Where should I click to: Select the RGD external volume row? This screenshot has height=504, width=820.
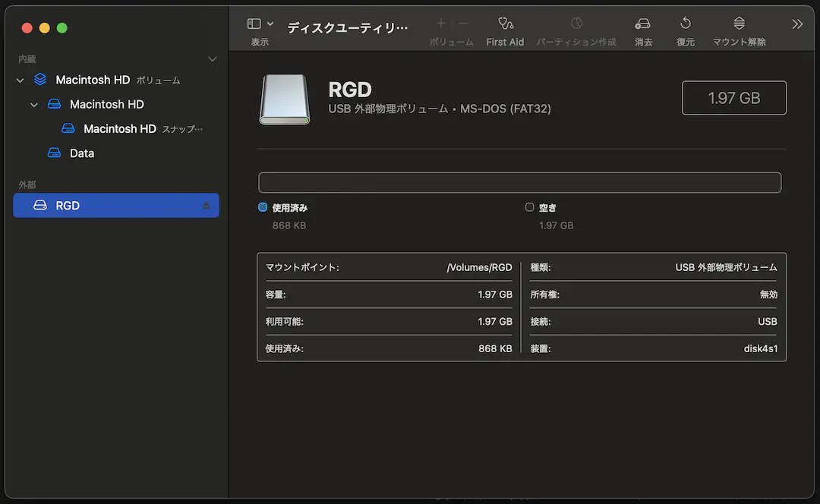(x=116, y=206)
